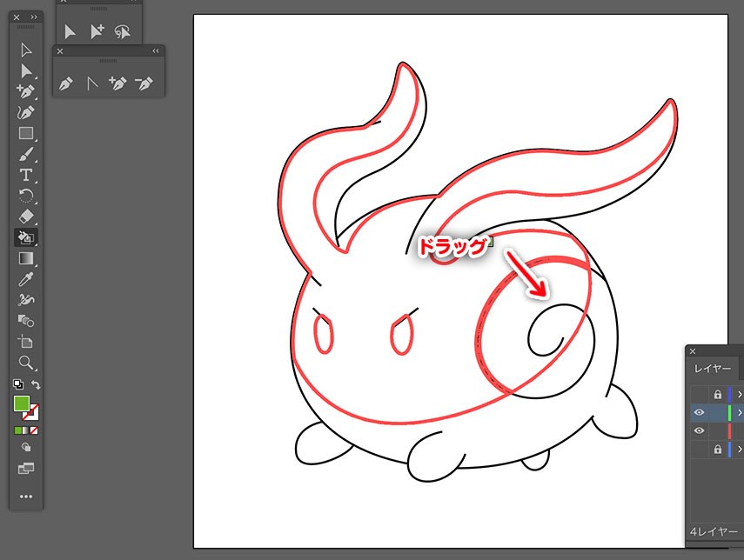Select Add Anchor Point tool in floating pen panel
Screen dimensions: 744x560
117,83
